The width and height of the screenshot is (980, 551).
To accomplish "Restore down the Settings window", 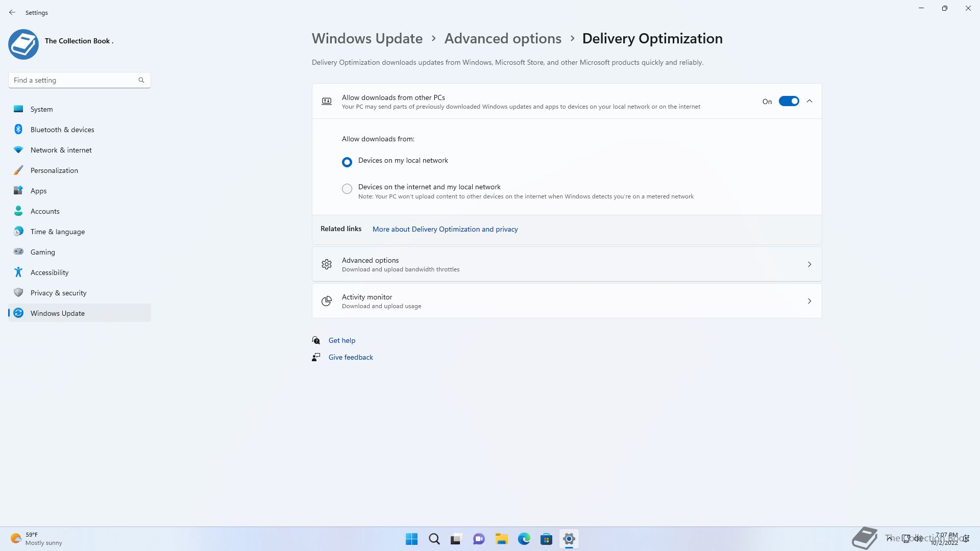I will 945,8.
